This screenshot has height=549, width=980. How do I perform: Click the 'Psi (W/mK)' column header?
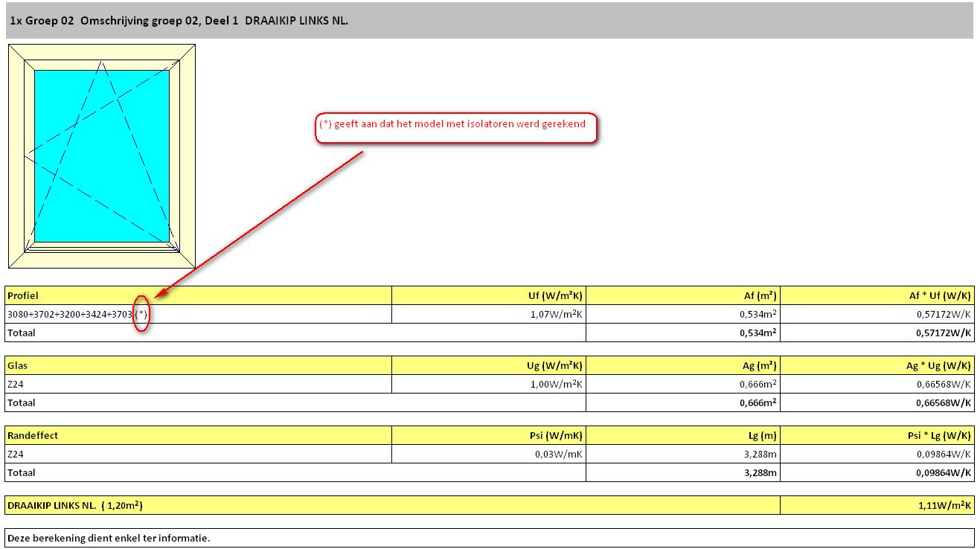click(489, 435)
